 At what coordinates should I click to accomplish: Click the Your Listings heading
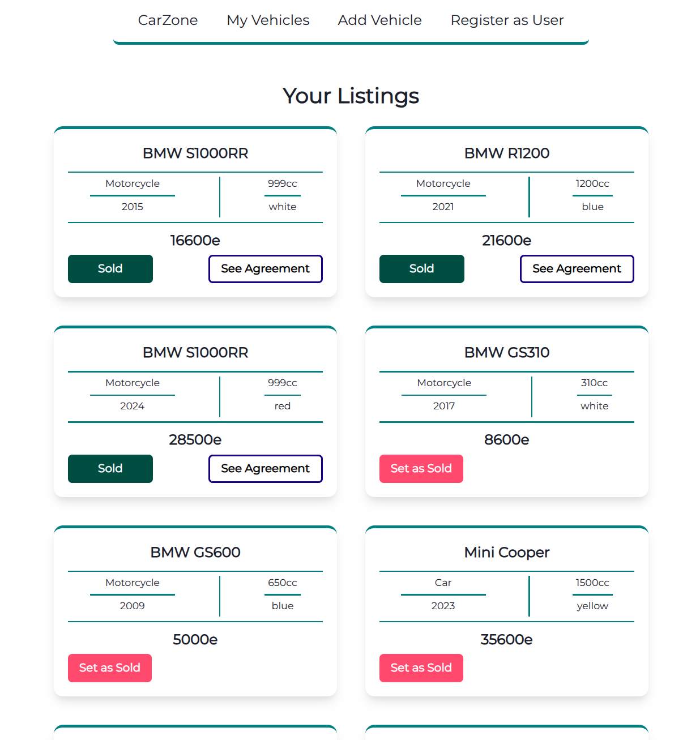pyautogui.click(x=351, y=96)
